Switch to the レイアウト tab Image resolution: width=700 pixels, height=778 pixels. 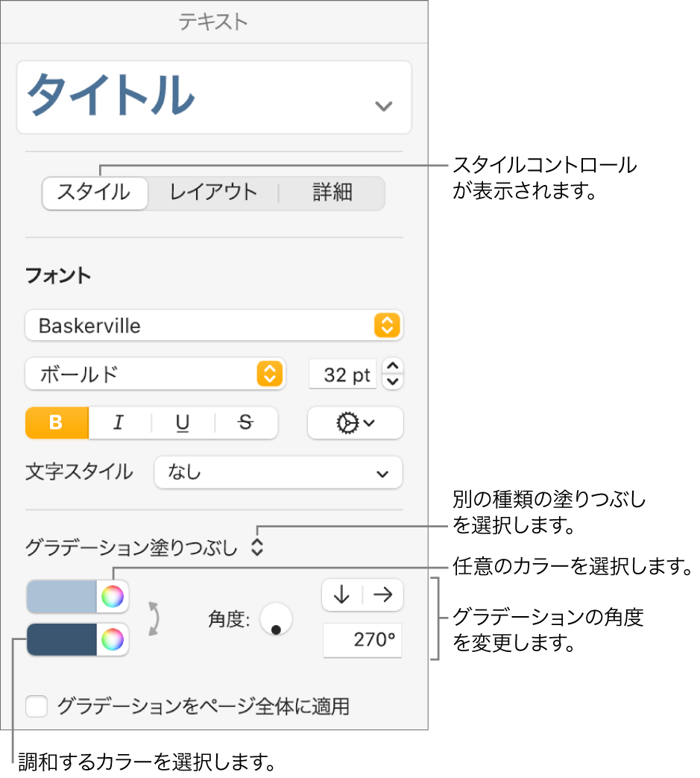[x=213, y=192]
